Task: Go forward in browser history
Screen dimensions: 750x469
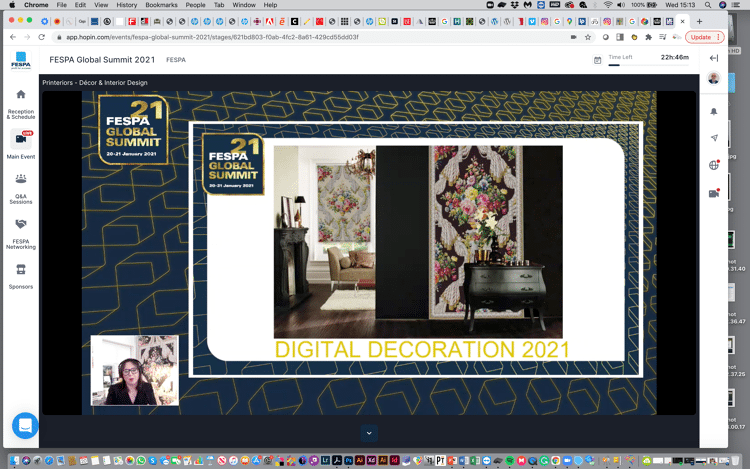Action: pyautogui.click(x=27, y=37)
